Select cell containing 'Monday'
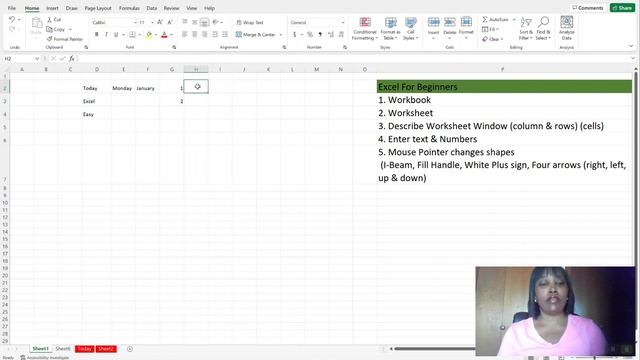The width and height of the screenshot is (640, 360). click(x=123, y=87)
